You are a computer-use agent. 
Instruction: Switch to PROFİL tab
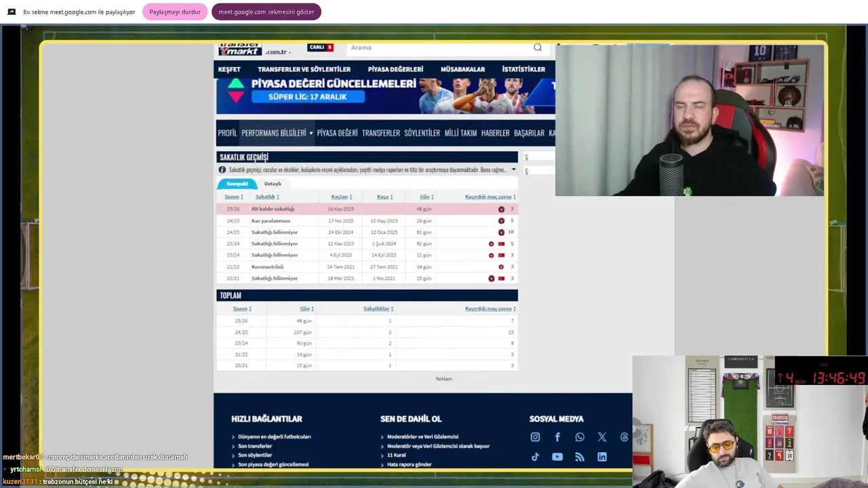[x=227, y=133]
